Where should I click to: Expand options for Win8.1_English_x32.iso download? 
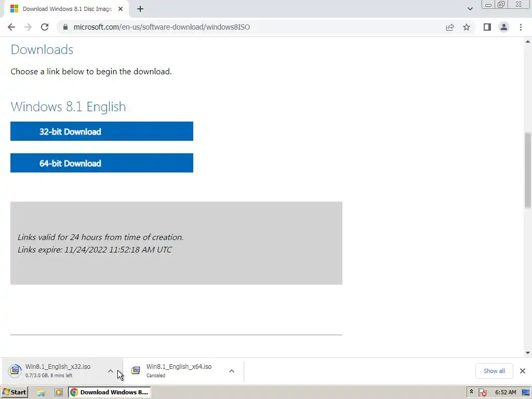(111, 371)
